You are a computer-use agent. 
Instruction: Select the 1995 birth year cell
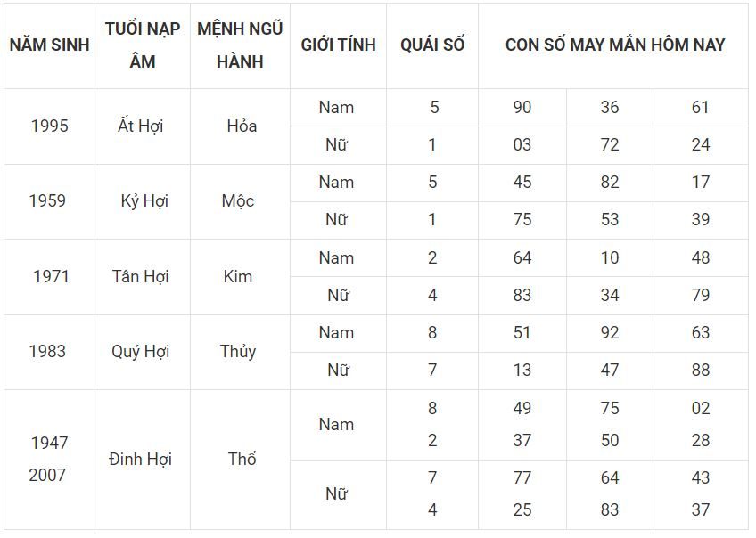tap(49, 126)
